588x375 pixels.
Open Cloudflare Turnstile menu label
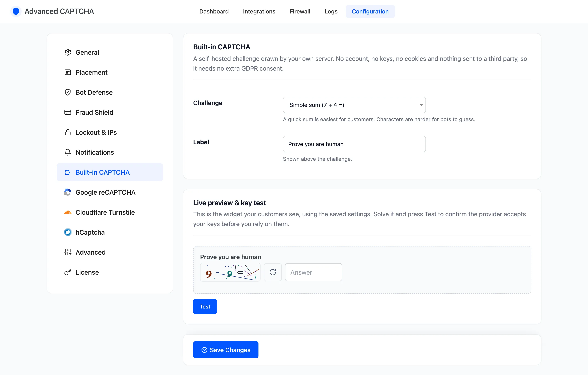[105, 212]
